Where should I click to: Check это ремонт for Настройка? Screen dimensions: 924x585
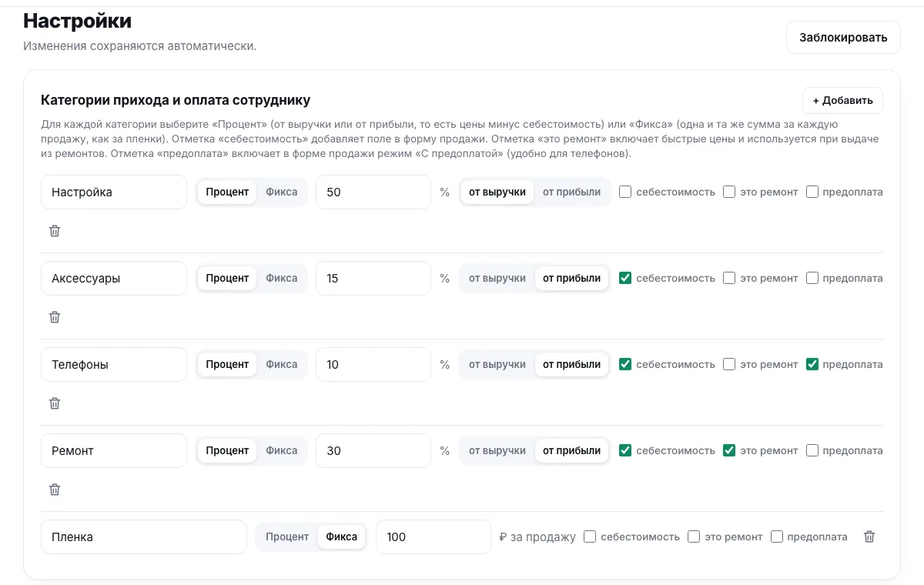click(729, 192)
